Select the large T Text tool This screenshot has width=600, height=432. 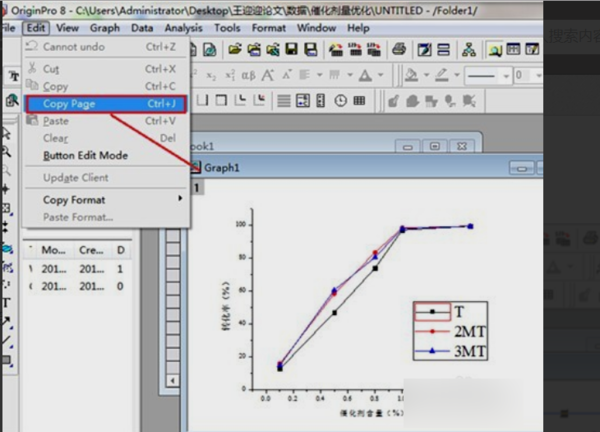[6, 303]
